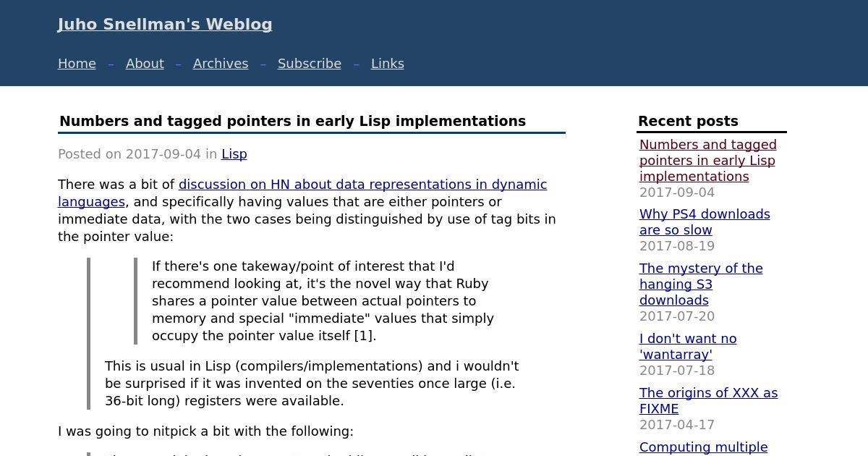Read 'Why PS4 downloads are so slow'
The height and width of the screenshot is (456, 868).
(705, 222)
